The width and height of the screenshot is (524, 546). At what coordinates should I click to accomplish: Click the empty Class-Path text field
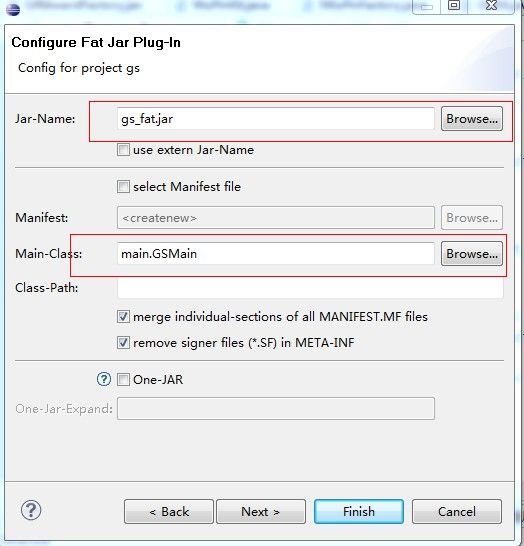point(310,288)
